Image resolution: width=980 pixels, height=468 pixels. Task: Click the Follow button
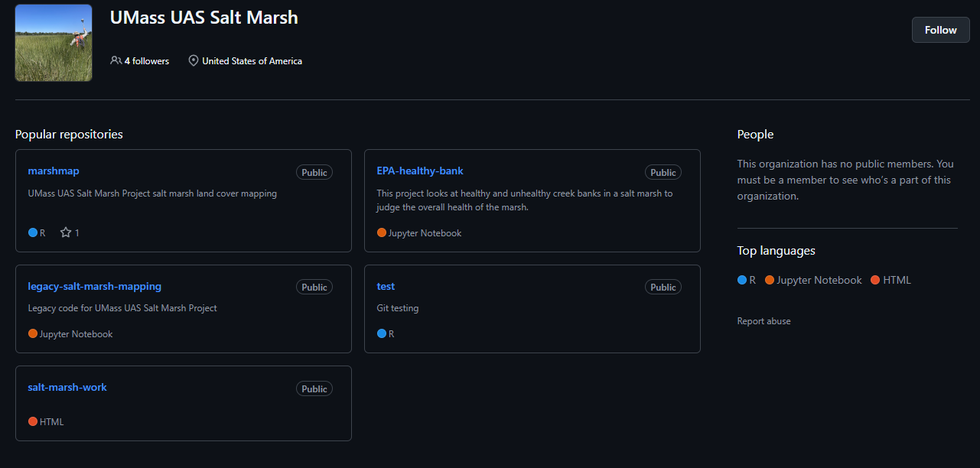pyautogui.click(x=940, y=30)
